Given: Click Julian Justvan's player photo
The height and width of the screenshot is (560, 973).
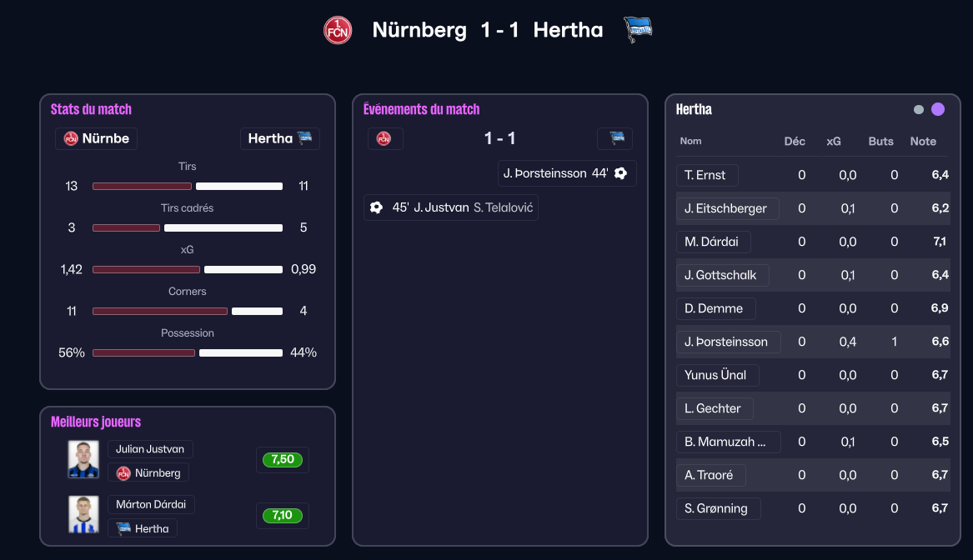Looking at the screenshot, I should pyautogui.click(x=83, y=459).
